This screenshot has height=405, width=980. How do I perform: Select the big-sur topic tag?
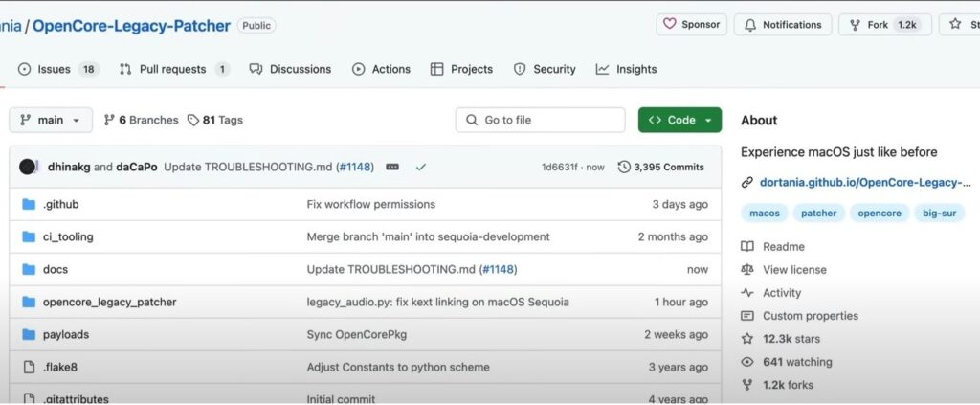(940, 214)
